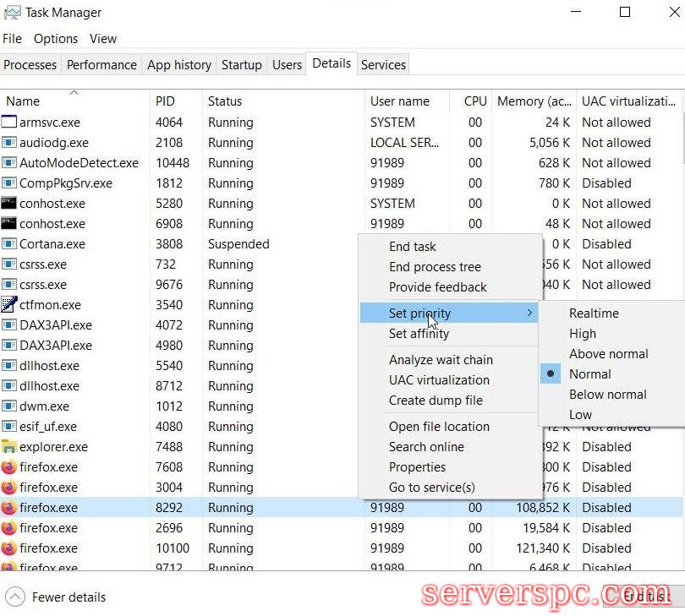Click the armsvc.exe process icon
The width and height of the screenshot is (685, 616).
coord(9,123)
